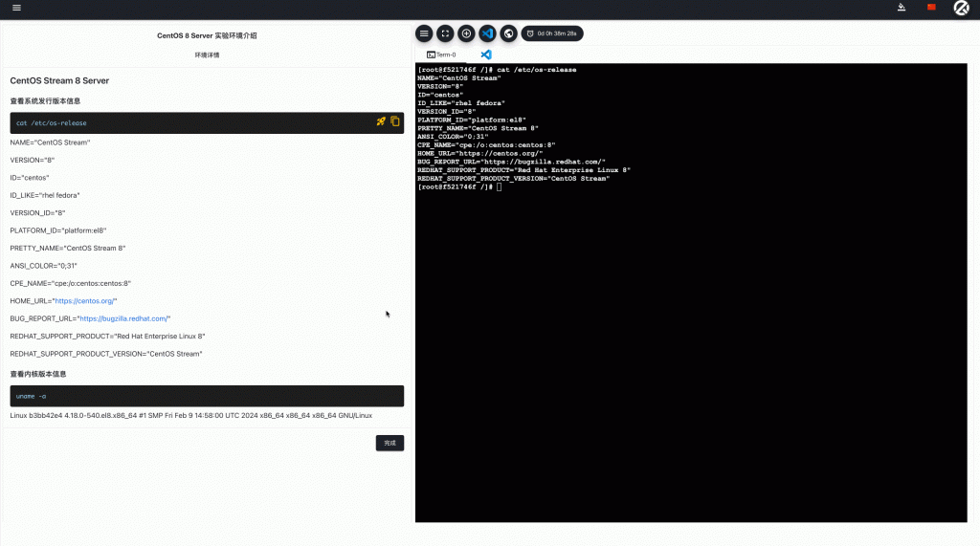Click the PLATFORM_ID="platform:el8" line in guide
Viewport: 980px width, 546px height.
pyautogui.click(x=58, y=230)
